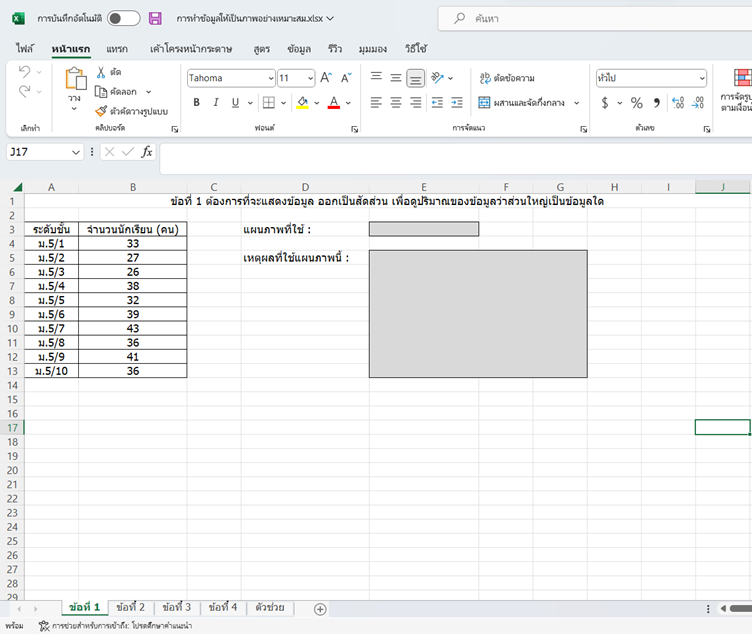Click the ผสานและจัดกึ่งกลาง merge button
This screenshot has width=752, height=634.
click(x=521, y=102)
